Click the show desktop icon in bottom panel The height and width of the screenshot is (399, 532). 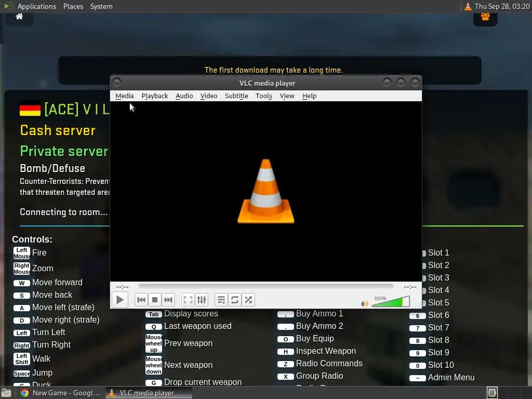point(6,393)
